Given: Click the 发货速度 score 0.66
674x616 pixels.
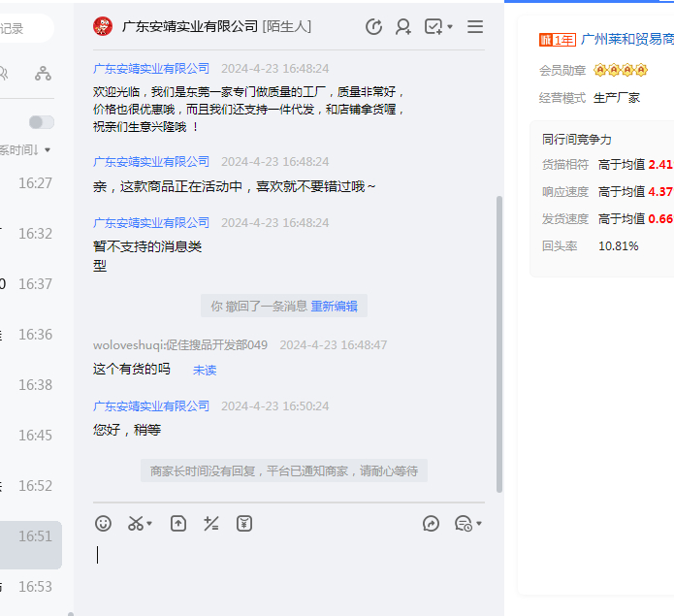Looking at the screenshot, I should click(x=659, y=219).
